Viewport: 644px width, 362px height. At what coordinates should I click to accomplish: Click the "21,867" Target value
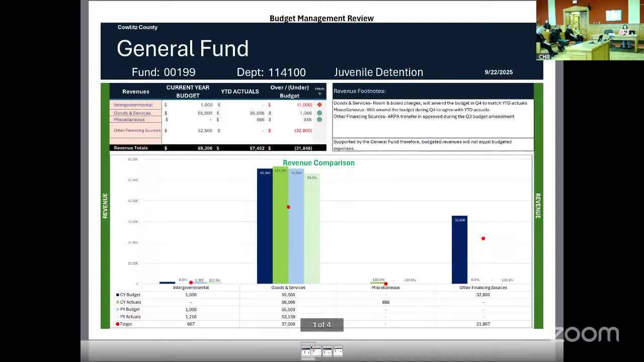coord(483,324)
